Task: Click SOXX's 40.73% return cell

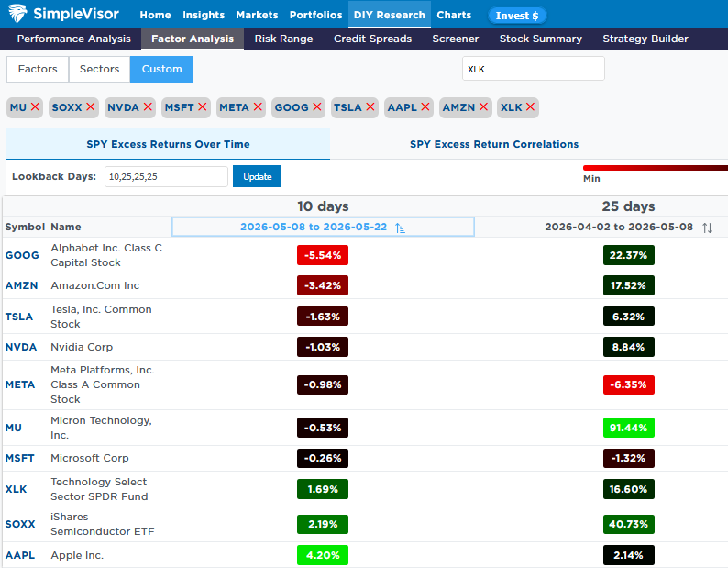Action: (629, 524)
